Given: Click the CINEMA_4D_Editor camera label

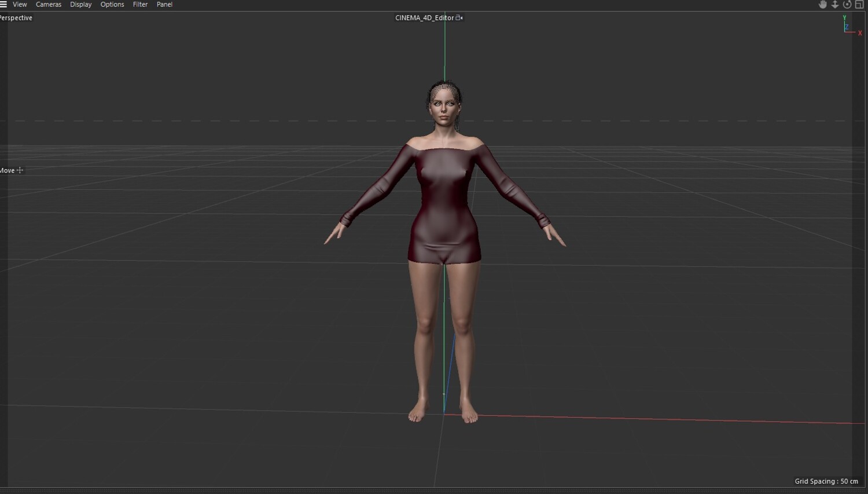Looking at the screenshot, I should point(424,18).
